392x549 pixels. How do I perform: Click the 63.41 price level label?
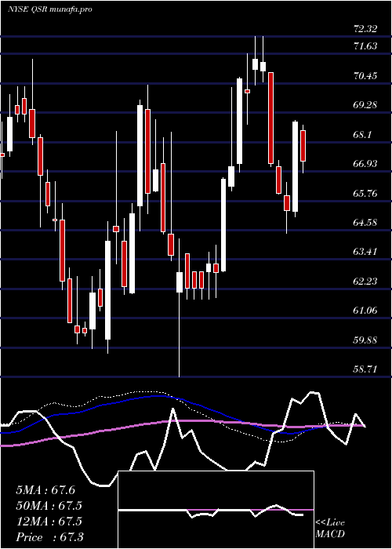click(365, 252)
